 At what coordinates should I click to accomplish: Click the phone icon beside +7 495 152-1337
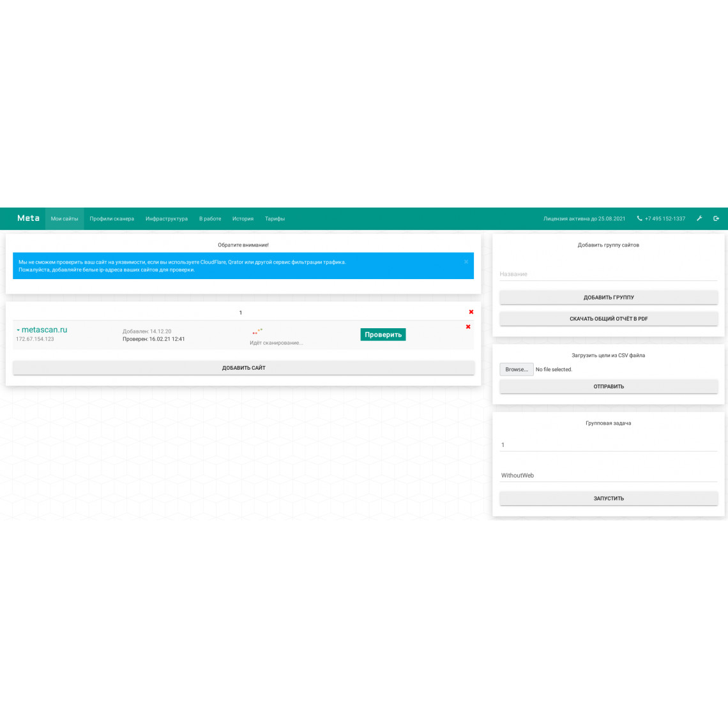pos(639,218)
